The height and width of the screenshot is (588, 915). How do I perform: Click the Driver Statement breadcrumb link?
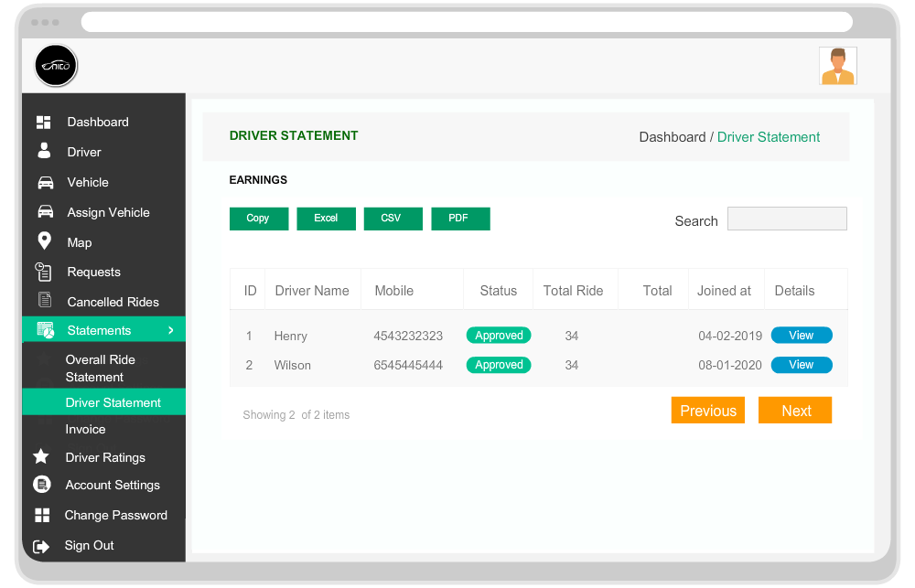(x=769, y=137)
